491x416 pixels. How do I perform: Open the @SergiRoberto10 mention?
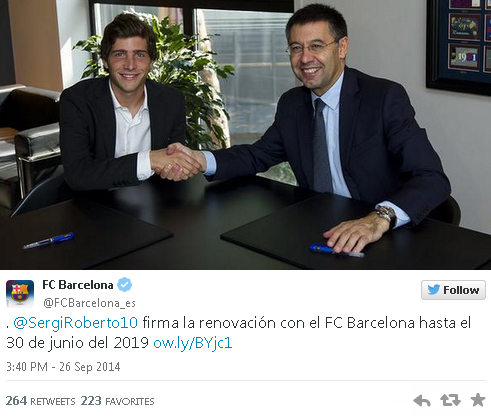[x=76, y=323]
